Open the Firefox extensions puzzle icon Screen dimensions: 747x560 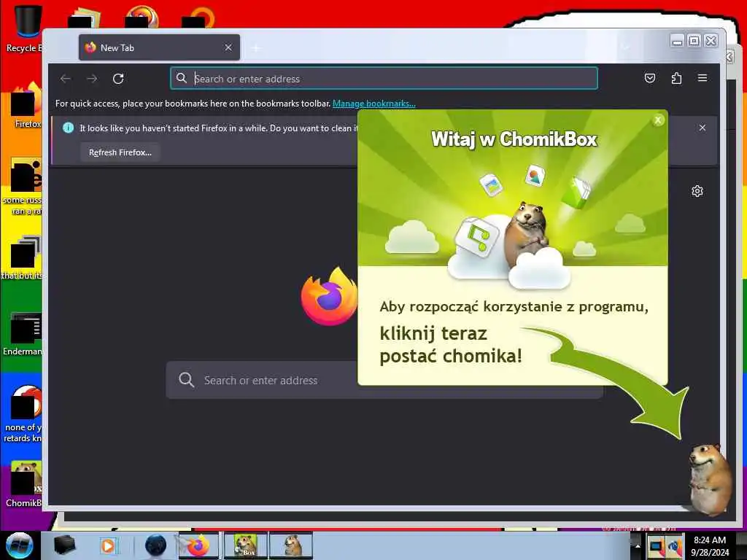point(676,78)
